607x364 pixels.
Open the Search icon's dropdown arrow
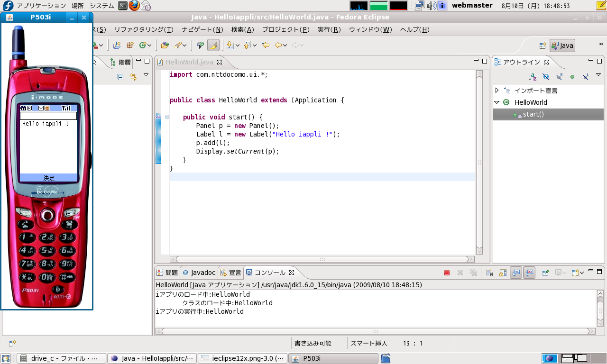(x=184, y=45)
